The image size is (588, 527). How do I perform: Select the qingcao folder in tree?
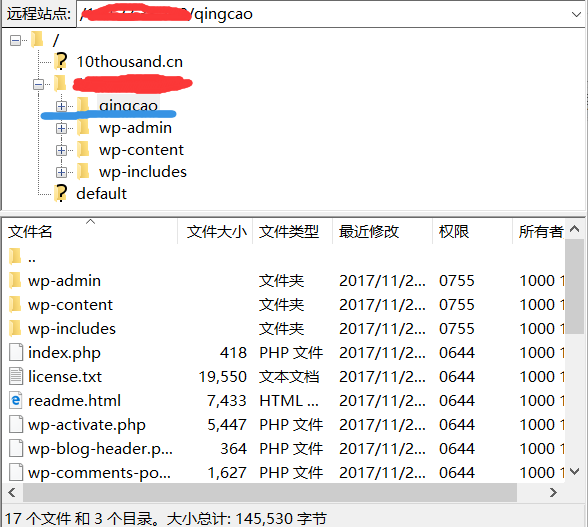click(x=128, y=105)
